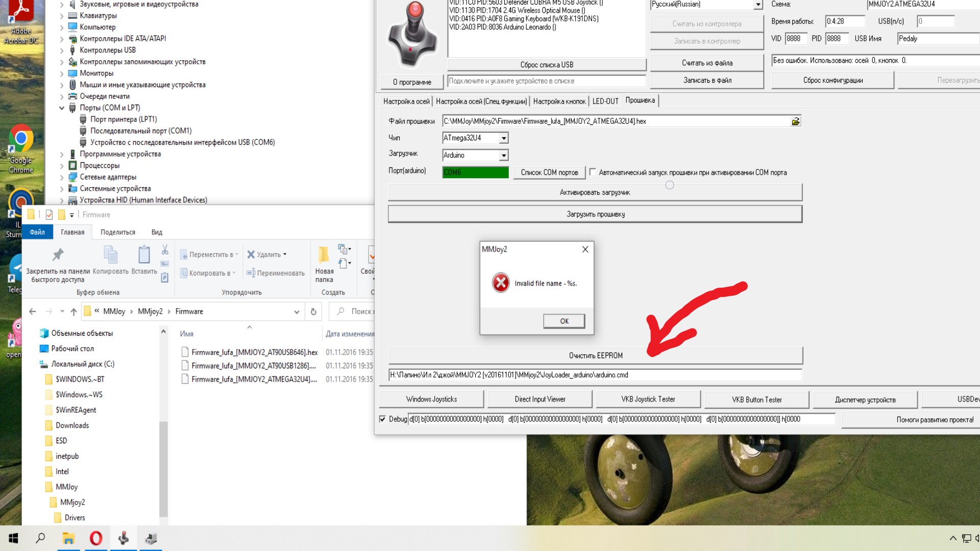Click the Explorer refresh icon
This screenshot has height=551, width=980.
pos(313,312)
